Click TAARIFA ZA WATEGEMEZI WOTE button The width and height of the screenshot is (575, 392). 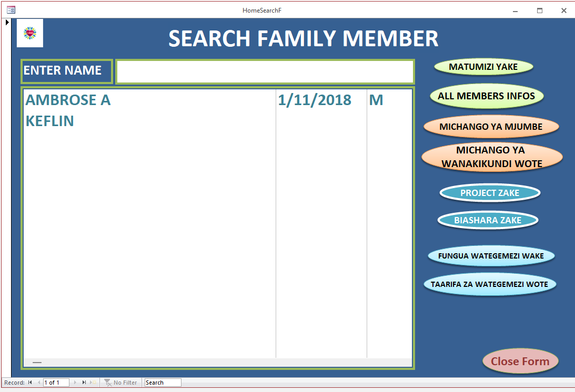click(x=490, y=284)
